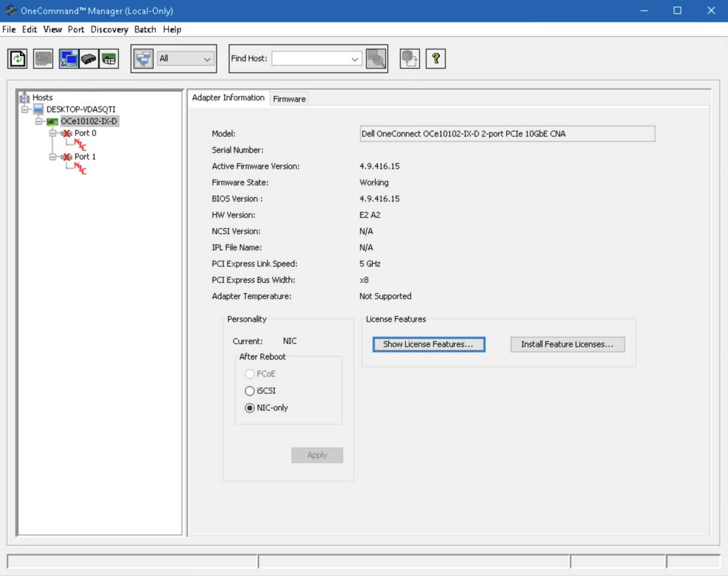
Task: Click the Adapter Temperature value Not Supported
Action: tap(385, 296)
